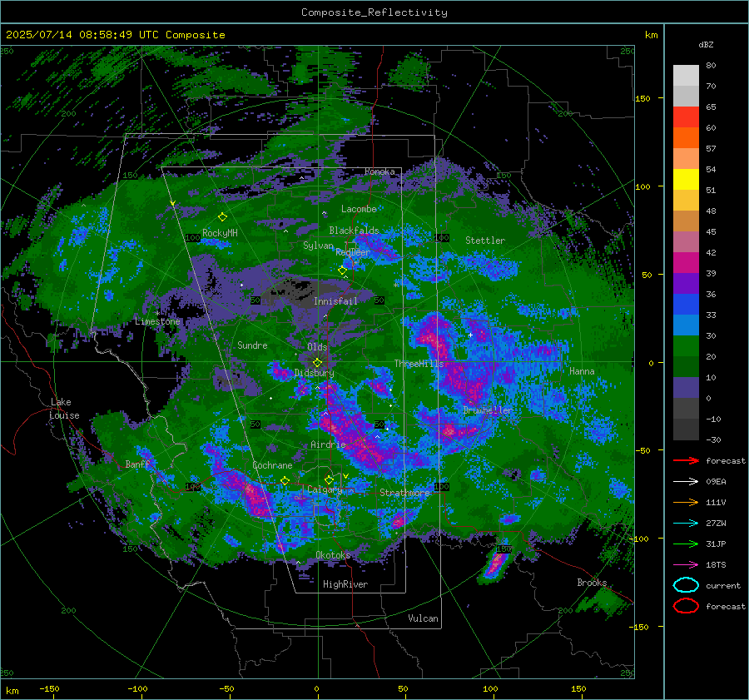This screenshot has height=700, width=749.
Task: Click the Blackfalds label
Action: (354, 231)
